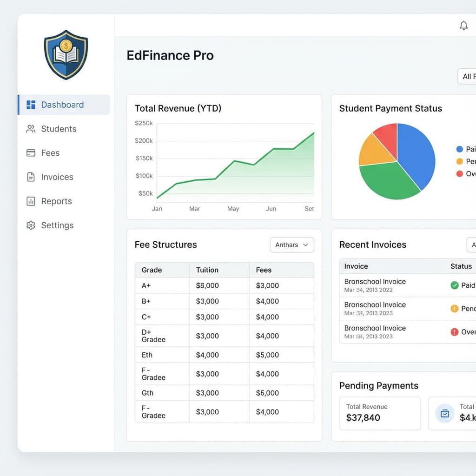Viewport: 476px width, 476px height.
Task: Click the pending payments envelope icon
Action: click(x=445, y=413)
